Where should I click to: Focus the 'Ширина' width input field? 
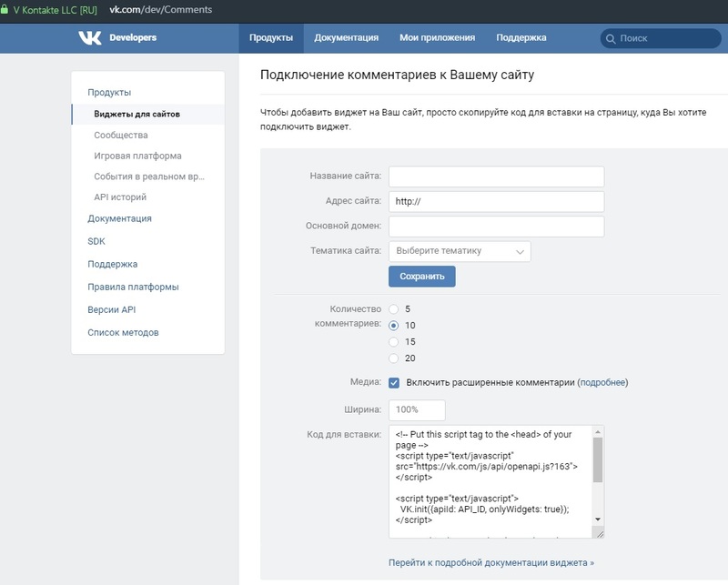pyautogui.click(x=417, y=410)
